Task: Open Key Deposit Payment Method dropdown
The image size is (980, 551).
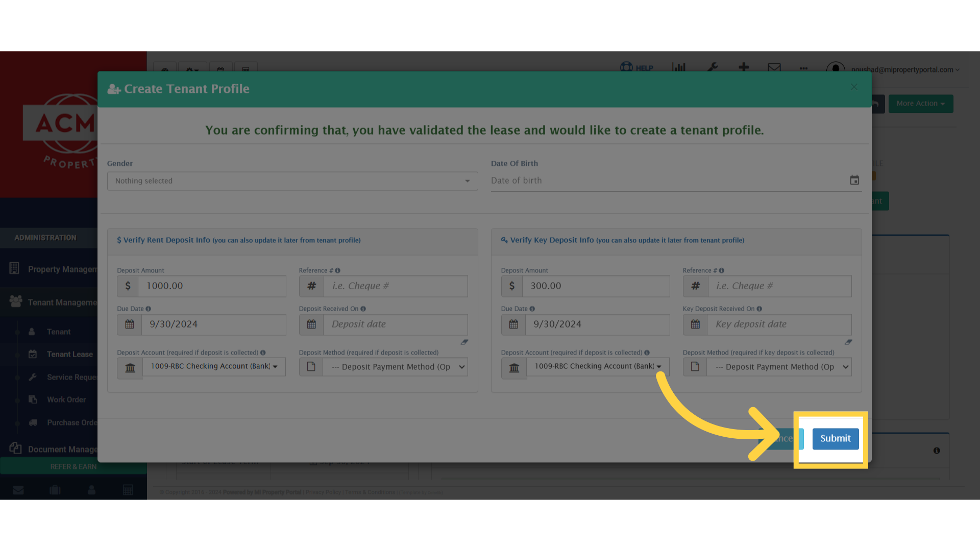Action: pos(779,367)
